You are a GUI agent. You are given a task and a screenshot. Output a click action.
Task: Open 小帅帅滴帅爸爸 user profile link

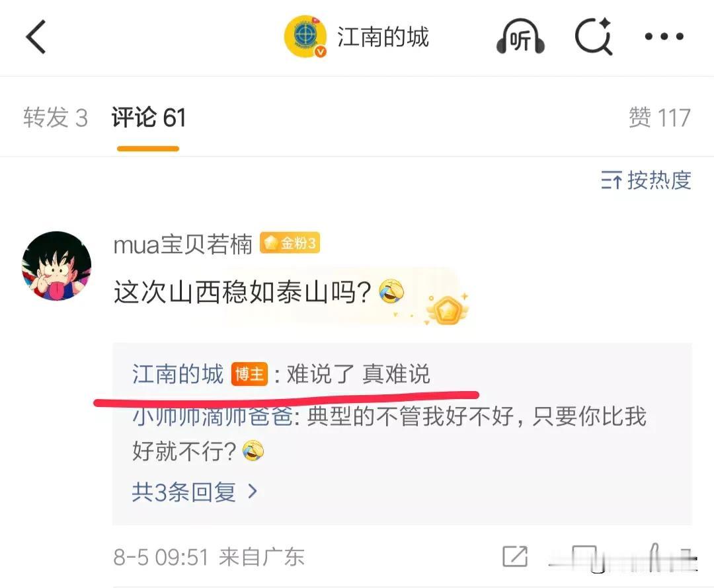212,416
